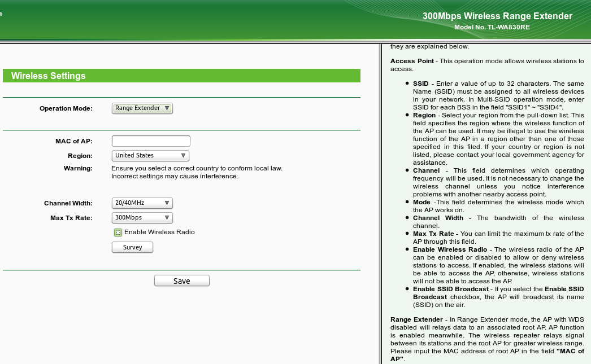
Task: Click the 300Mbps Wireless Range Extender title
Action: point(497,16)
